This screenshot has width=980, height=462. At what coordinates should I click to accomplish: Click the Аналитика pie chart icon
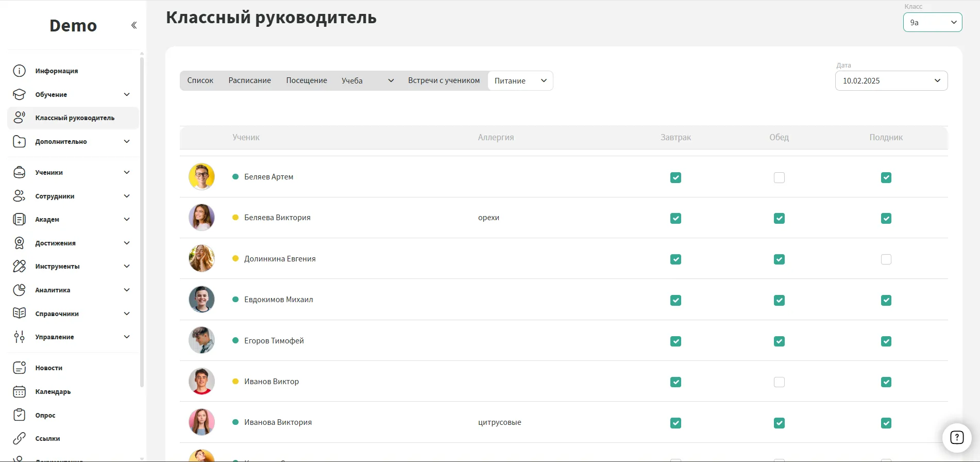point(19,290)
